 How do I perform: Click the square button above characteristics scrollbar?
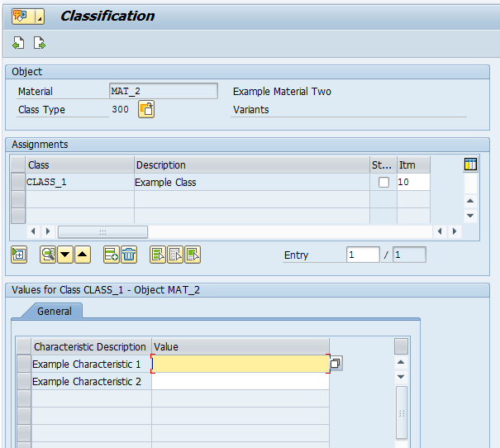[x=401, y=346]
